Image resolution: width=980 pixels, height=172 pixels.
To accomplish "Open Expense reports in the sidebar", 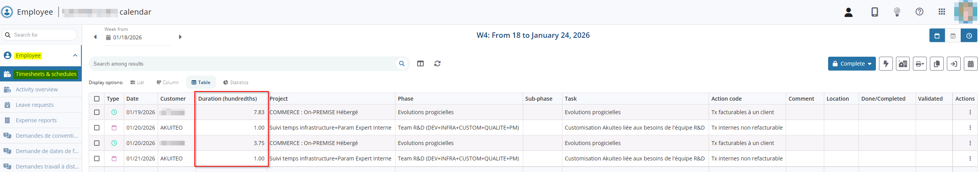I will click(36, 120).
